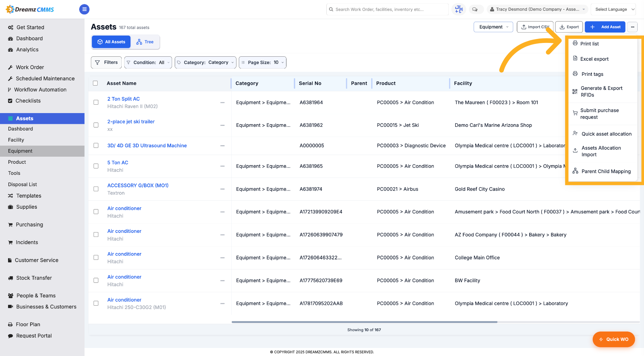Click the Businesses & Customers icon
This screenshot has height=356, width=644.
pyautogui.click(x=10, y=307)
